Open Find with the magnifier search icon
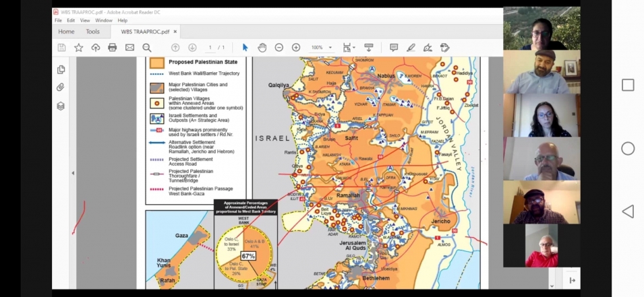Screen dimensions: 644x297 click(x=146, y=48)
